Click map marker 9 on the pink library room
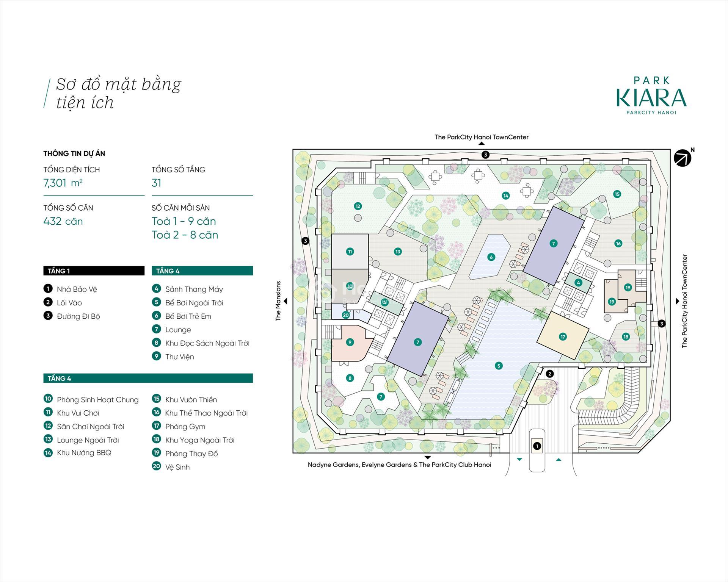Viewport: 728px width, 582px height. point(350,342)
